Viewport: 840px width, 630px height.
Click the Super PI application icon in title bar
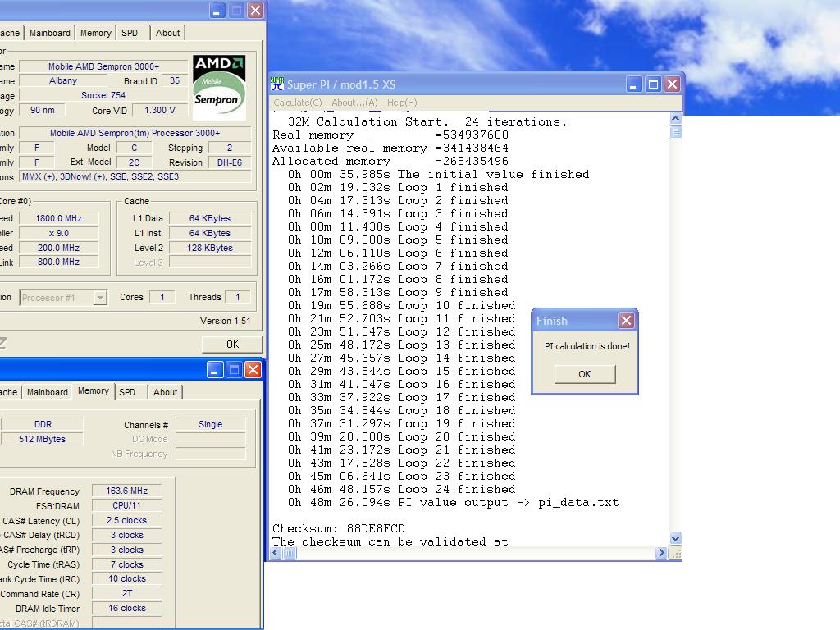[277, 84]
